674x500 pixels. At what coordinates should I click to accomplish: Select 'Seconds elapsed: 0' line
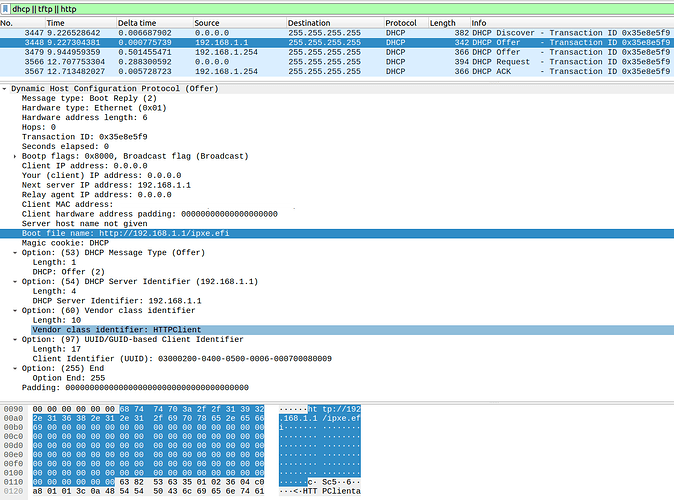pos(65,146)
